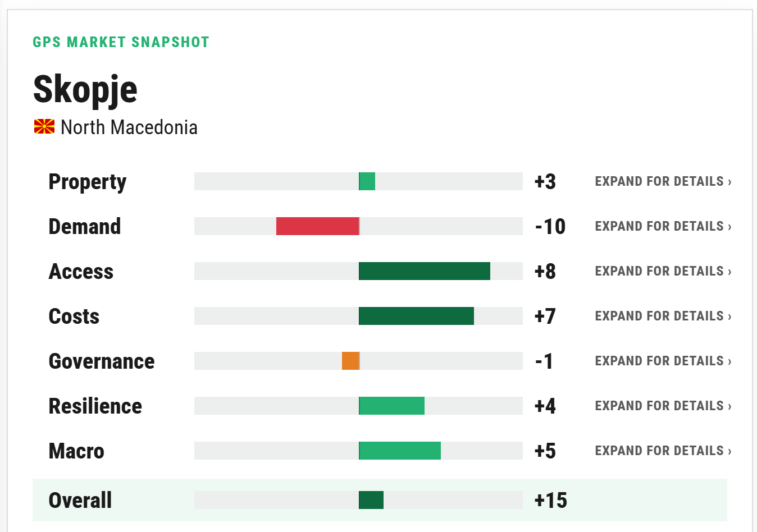
Task: Click the Costs +7 score value
Action: pos(545,316)
